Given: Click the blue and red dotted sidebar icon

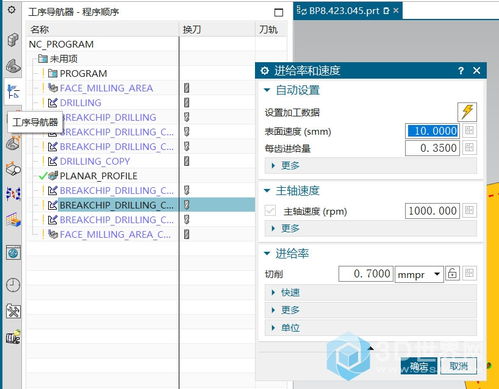Looking at the screenshot, I should point(13,194).
